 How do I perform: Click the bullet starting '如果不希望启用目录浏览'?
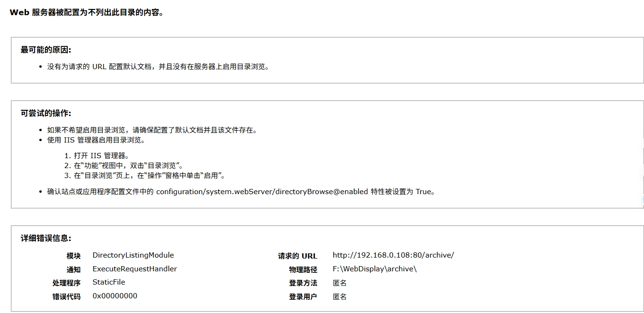pyautogui.click(x=152, y=130)
